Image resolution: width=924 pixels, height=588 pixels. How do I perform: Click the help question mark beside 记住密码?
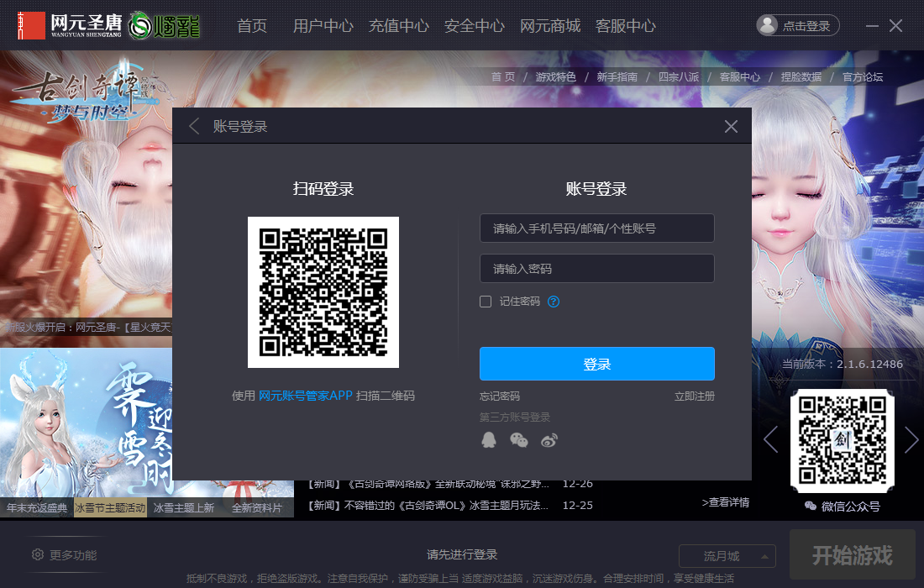pyautogui.click(x=553, y=302)
